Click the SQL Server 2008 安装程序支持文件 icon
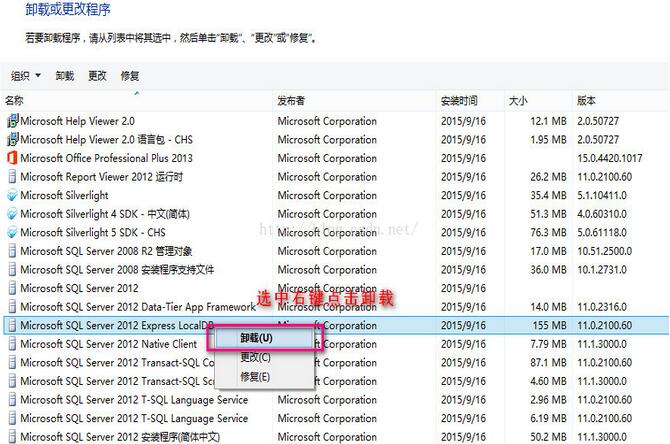The height and width of the screenshot is (444, 670). point(12,270)
